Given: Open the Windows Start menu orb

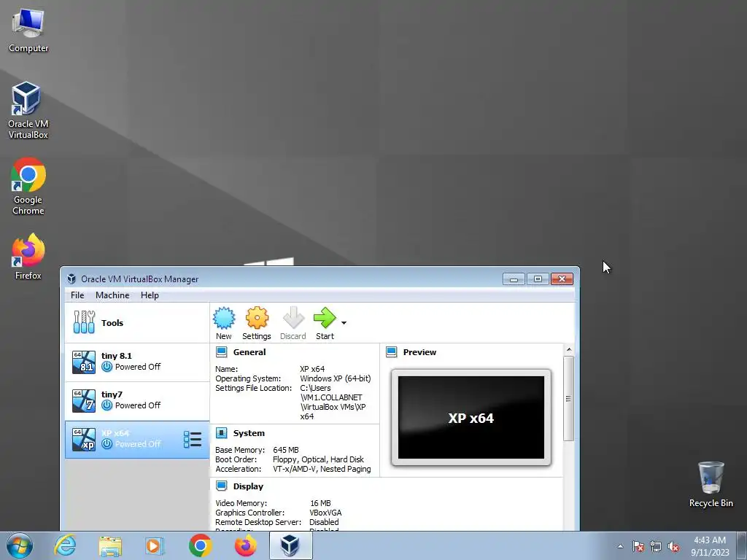Looking at the screenshot, I should tap(20, 545).
